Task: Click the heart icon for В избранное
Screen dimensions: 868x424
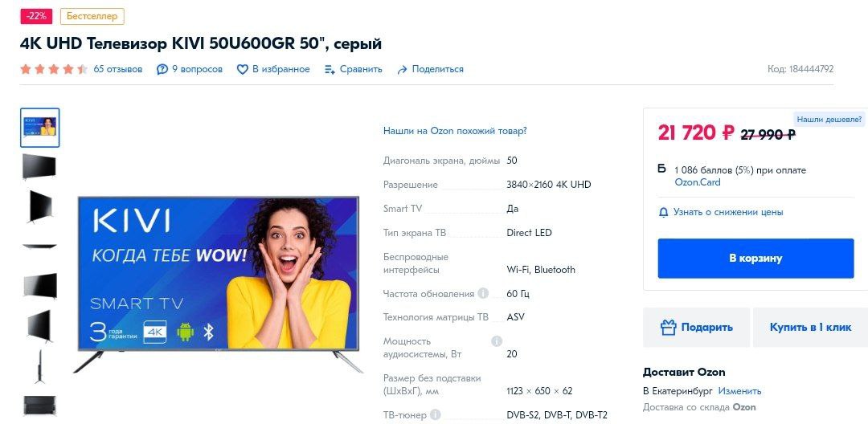Action: point(242,70)
